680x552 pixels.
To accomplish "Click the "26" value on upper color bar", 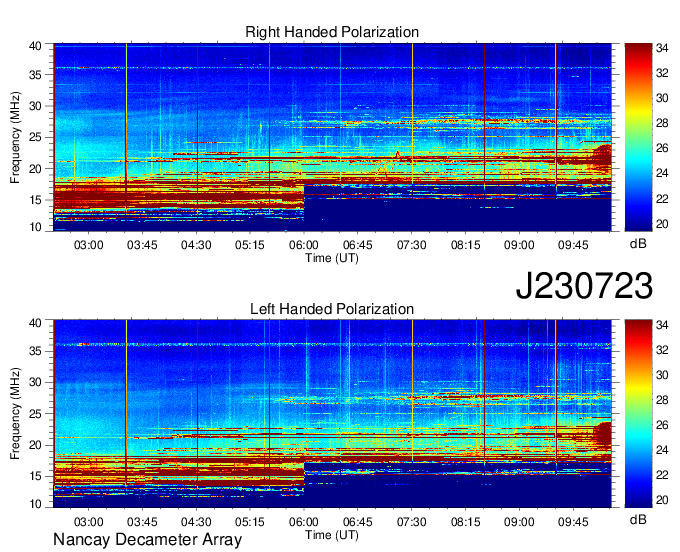I will click(x=662, y=148).
